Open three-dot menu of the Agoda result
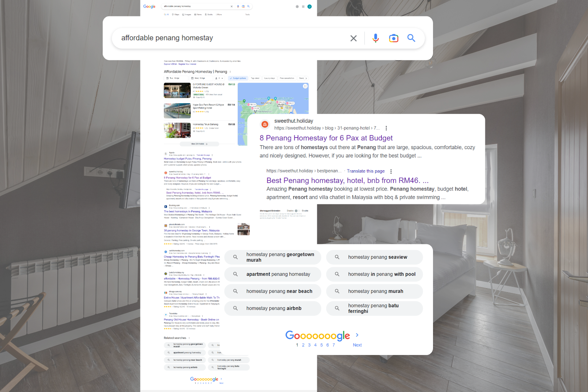Image resolution: width=588 pixels, height=392 pixels. click(212, 155)
